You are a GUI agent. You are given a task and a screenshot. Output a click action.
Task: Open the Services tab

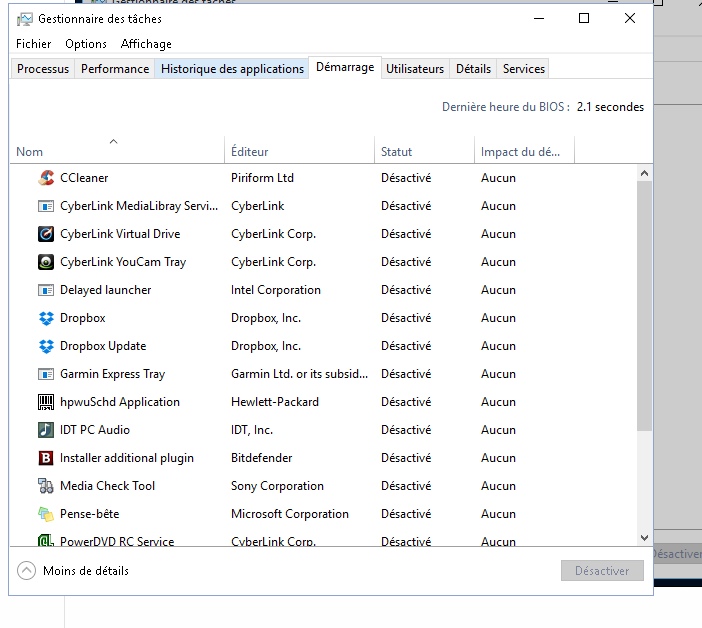pos(524,69)
